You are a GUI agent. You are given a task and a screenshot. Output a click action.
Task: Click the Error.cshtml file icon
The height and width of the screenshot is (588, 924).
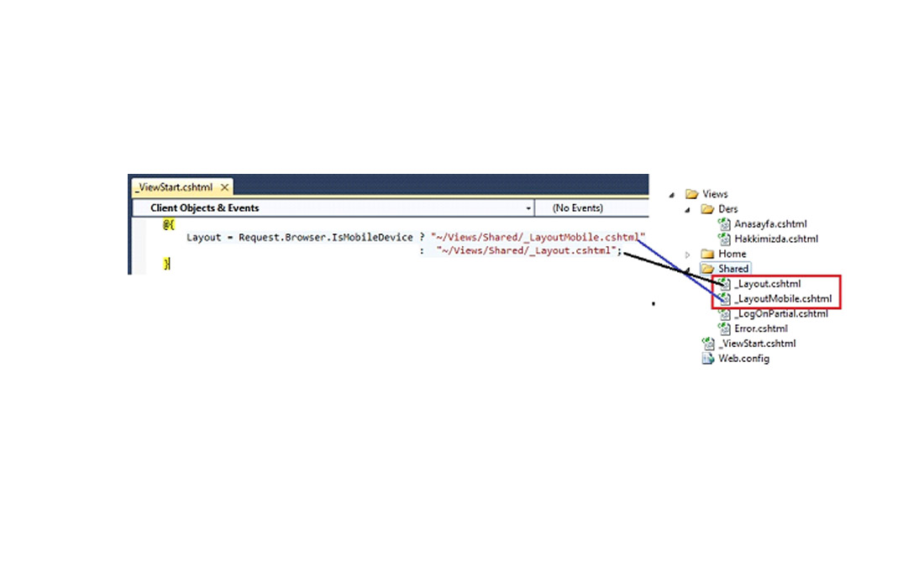tap(725, 328)
